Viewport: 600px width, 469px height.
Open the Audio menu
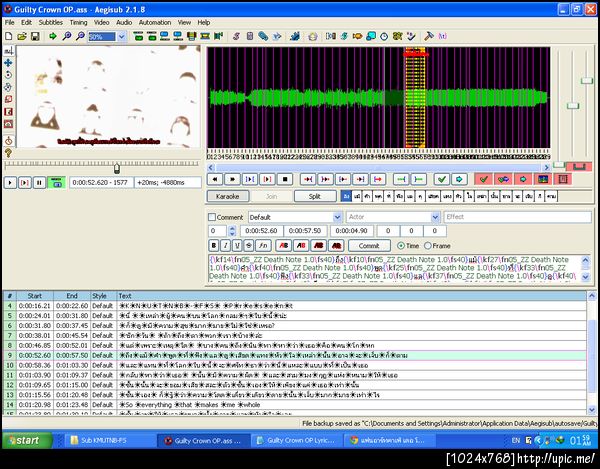124,23
